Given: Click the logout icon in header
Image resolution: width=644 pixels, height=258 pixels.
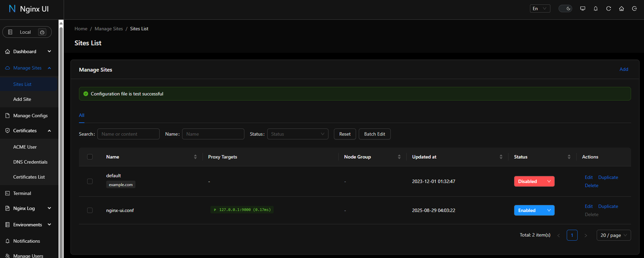Looking at the screenshot, I should [x=634, y=9].
